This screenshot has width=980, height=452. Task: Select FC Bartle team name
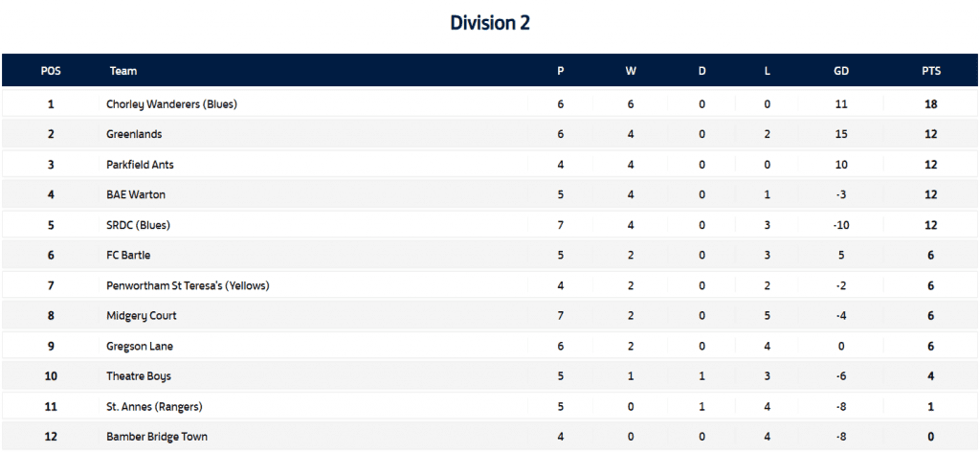[128, 256]
